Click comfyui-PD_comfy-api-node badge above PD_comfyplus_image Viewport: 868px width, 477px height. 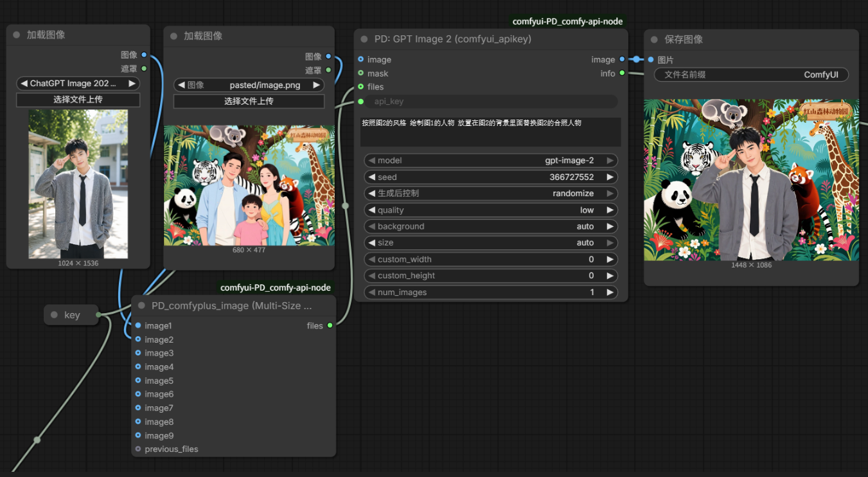pos(276,287)
